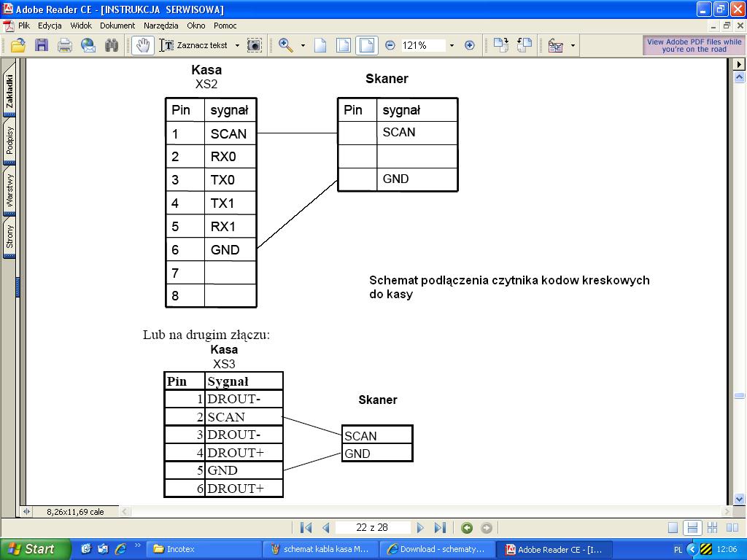Open the Narzędzia menu

(161, 26)
